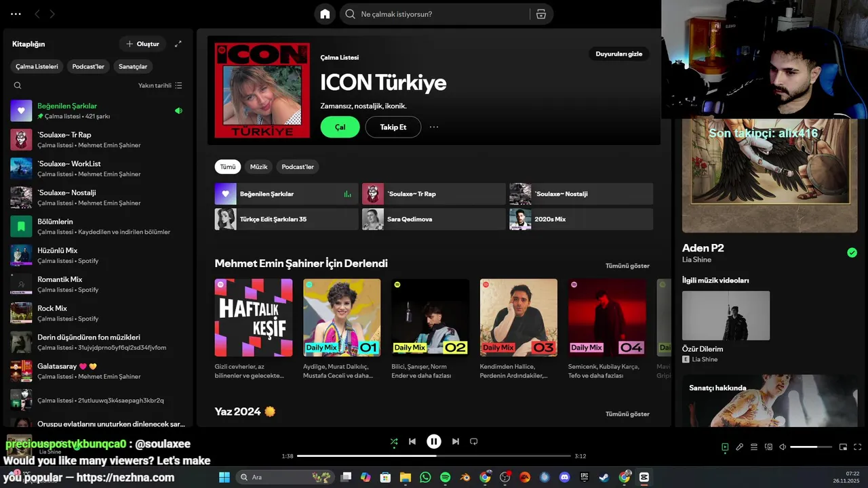Image resolution: width=868 pixels, height=488 pixels.
Task: Open Steam from the taskbar
Action: point(604,477)
